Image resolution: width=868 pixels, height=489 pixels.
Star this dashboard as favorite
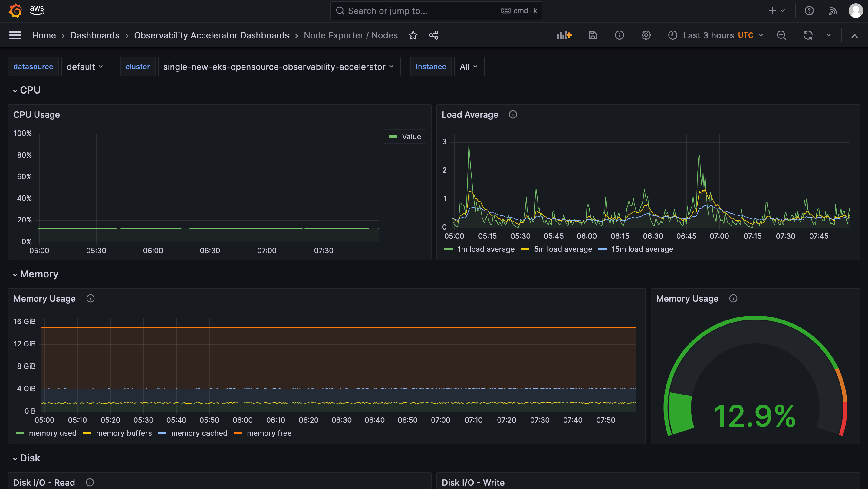click(x=413, y=35)
